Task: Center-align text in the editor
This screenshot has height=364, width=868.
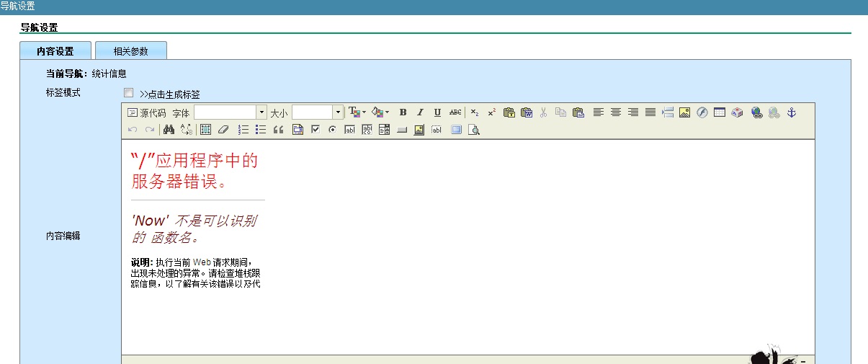Action: 616,112
